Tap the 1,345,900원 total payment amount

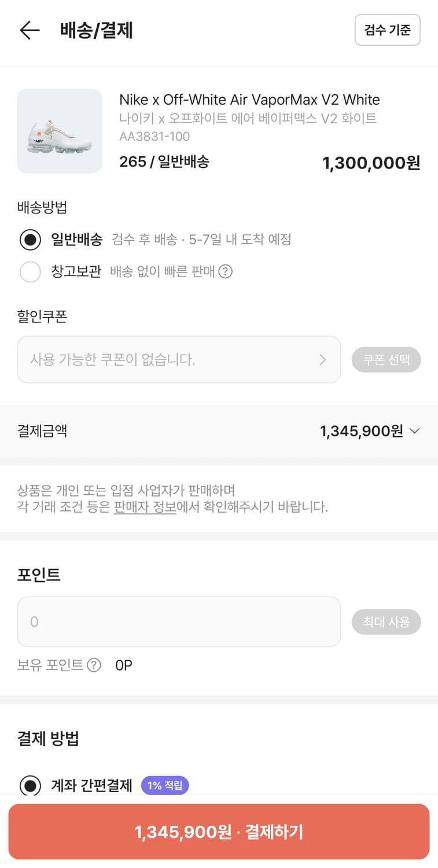(x=361, y=431)
